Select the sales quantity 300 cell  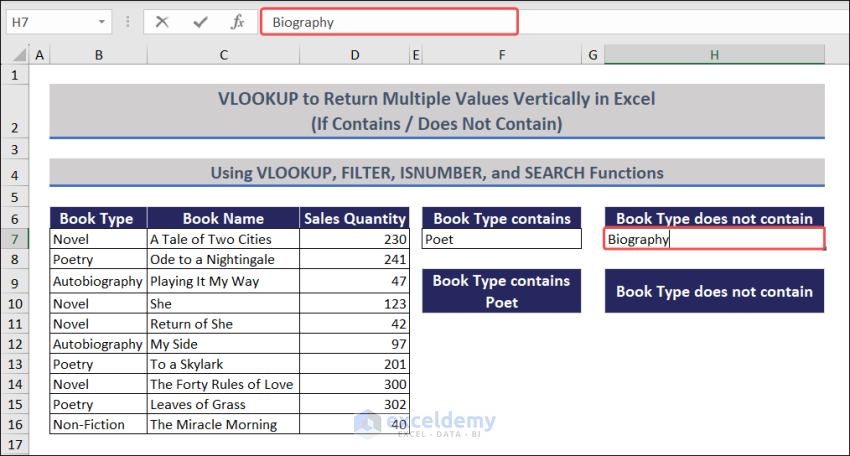355,384
